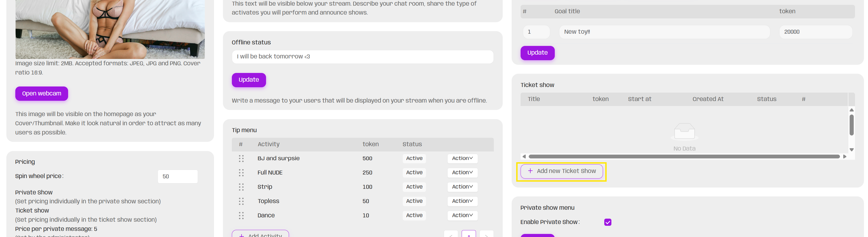Open Action dropdown for Topless activity

click(x=462, y=201)
